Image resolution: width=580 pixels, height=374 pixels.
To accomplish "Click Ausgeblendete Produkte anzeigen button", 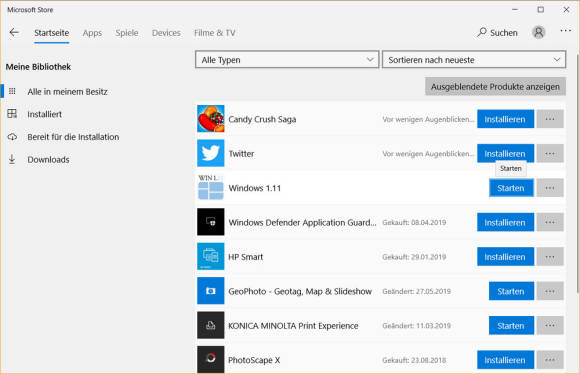I will [x=495, y=87].
